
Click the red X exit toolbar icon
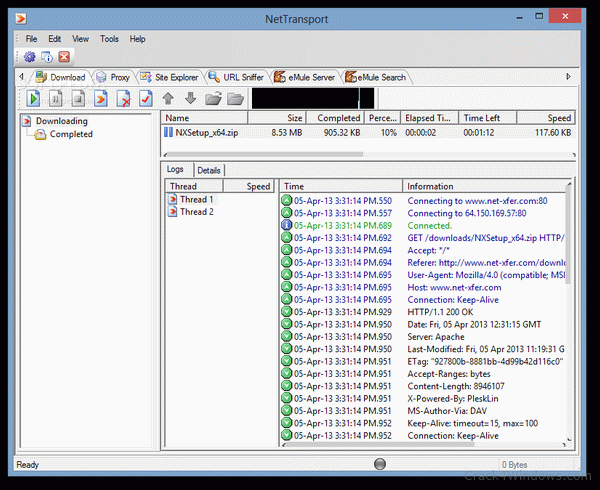click(64, 57)
